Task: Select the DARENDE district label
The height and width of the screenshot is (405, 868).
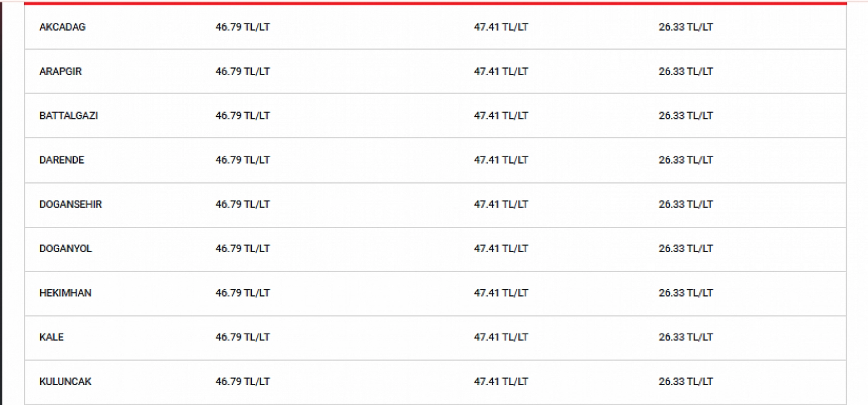Action: tap(62, 160)
